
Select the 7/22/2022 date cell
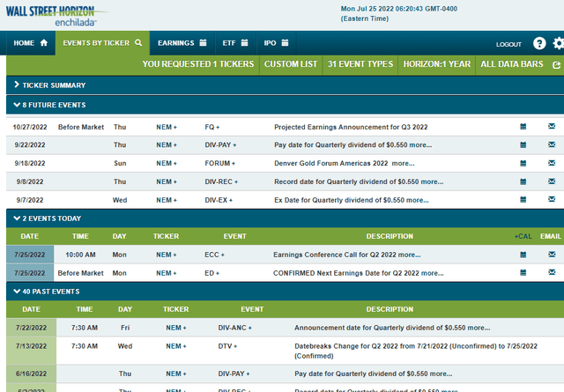coord(32,328)
